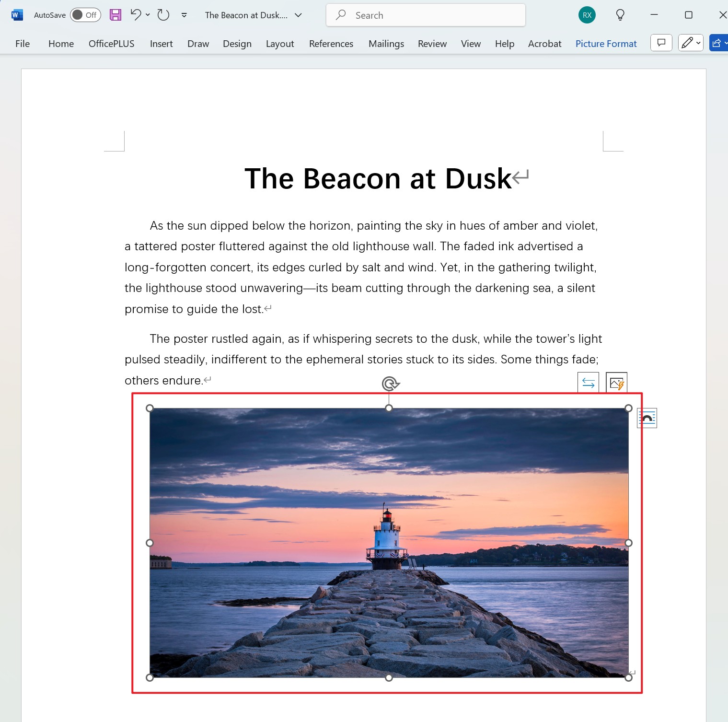Click the heading "The Beacon at Dusk"
The width and height of the screenshot is (728, 722).
[x=378, y=179]
